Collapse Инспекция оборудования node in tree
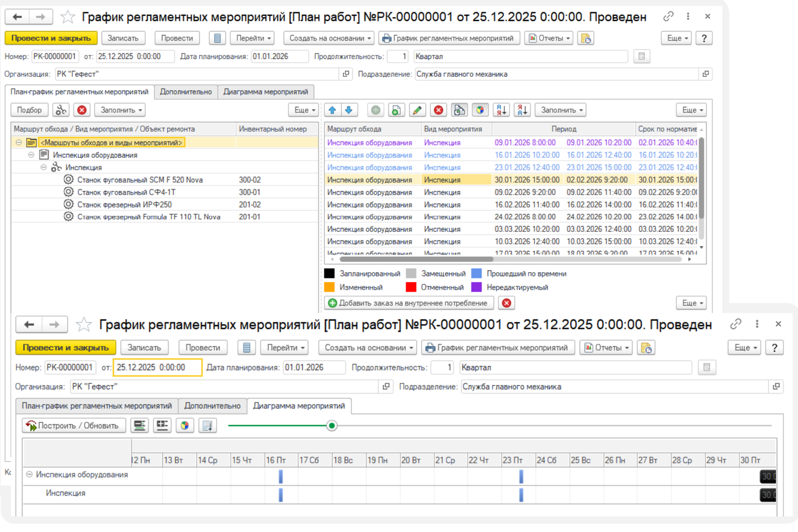The width and height of the screenshot is (798, 532). point(31,155)
